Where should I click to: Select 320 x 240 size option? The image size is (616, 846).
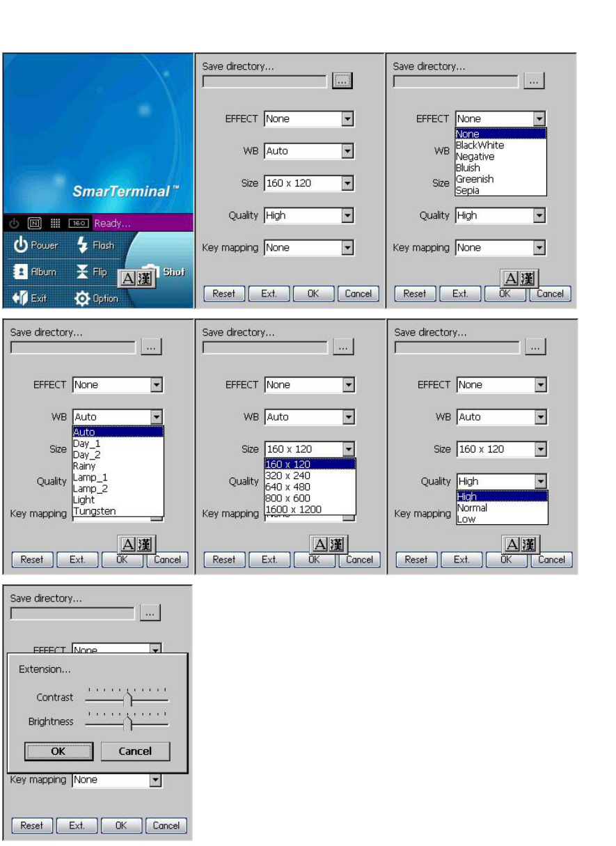pos(310,476)
